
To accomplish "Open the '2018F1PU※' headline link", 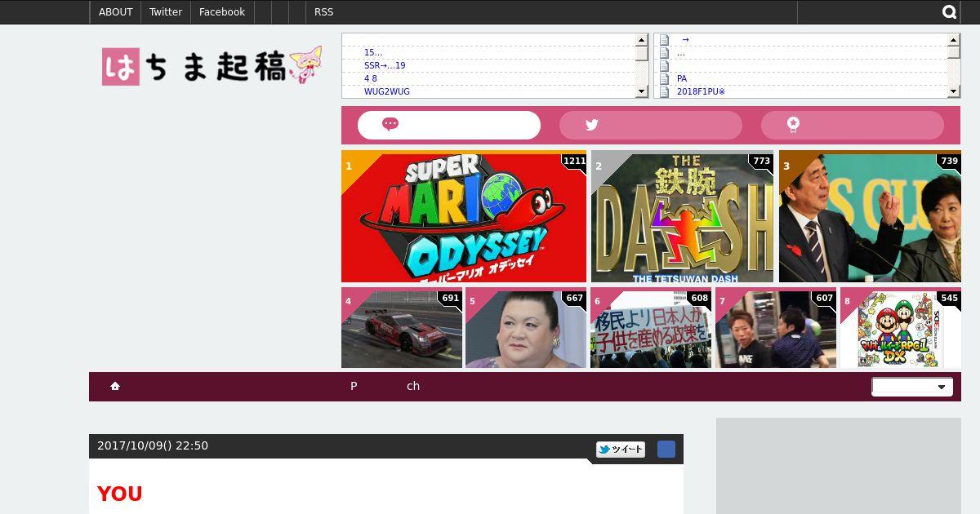I will pos(701,91).
